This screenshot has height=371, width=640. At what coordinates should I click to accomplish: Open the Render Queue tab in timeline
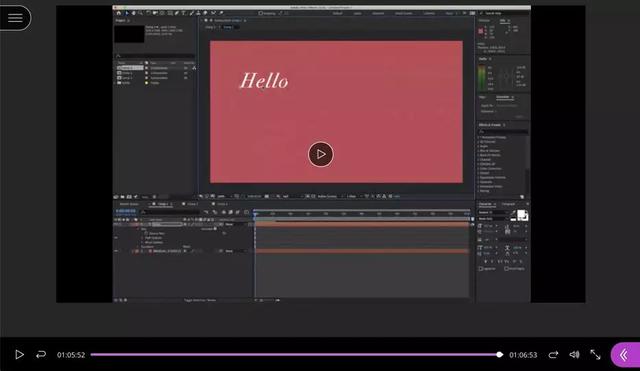coord(129,204)
